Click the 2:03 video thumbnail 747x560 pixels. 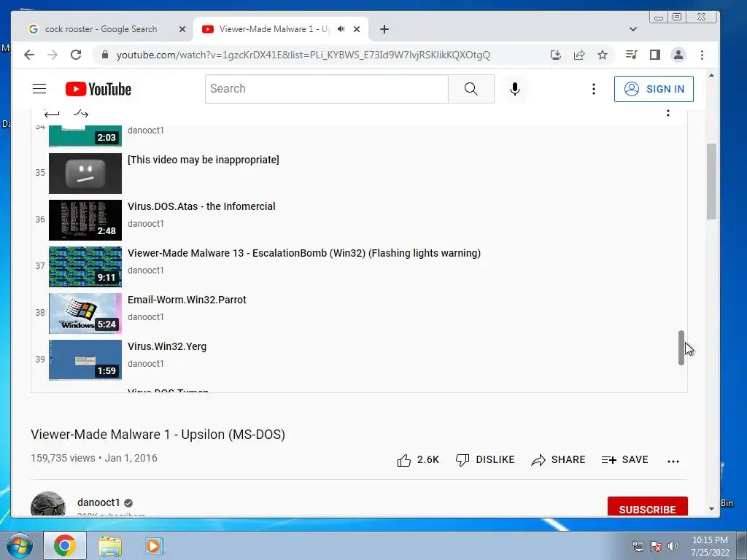pyautogui.click(x=85, y=136)
